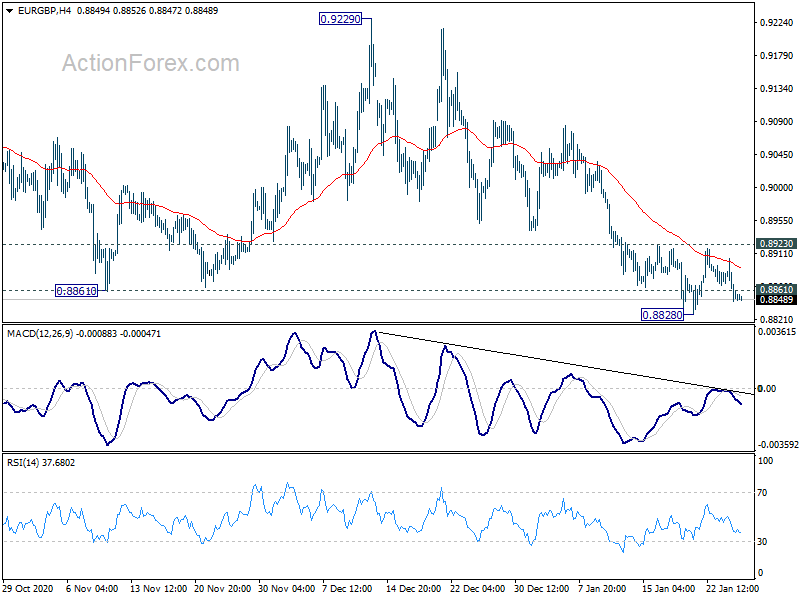
Task: Select the RSI(14) 37.6802 indicator label
Action: coord(41,463)
